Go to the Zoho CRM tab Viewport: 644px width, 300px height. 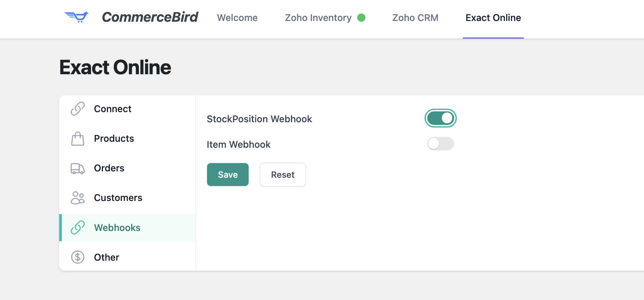pyautogui.click(x=415, y=18)
